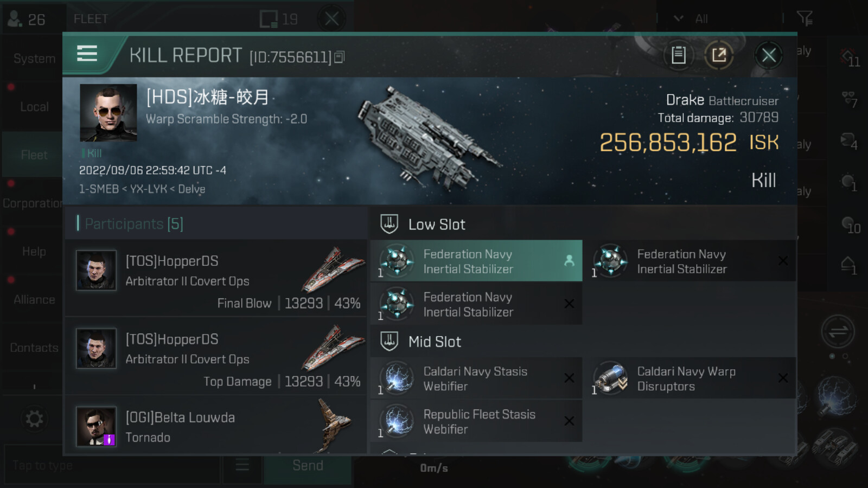Open the kill report hamburger menu
Image resolution: width=868 pixels, height=488 pixels.
(x=87, y=54)
